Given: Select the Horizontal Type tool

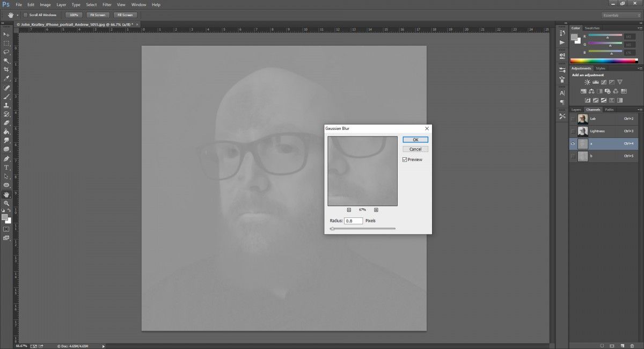Looking at the screenshot, I should click(x=6, y=168).
